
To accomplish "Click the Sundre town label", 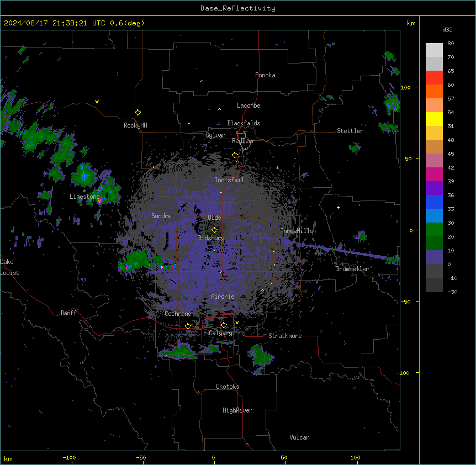I will point(161,216).
